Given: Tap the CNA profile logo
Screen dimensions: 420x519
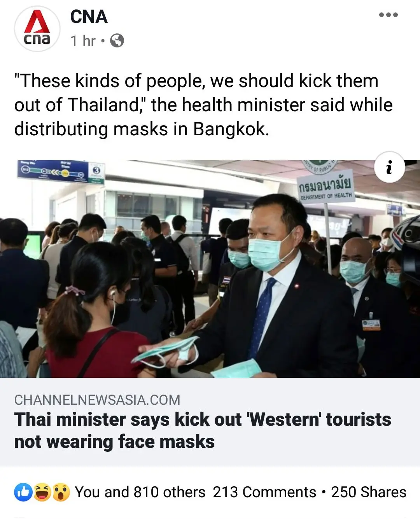Looking at the screenshot, I should [37, 29].
